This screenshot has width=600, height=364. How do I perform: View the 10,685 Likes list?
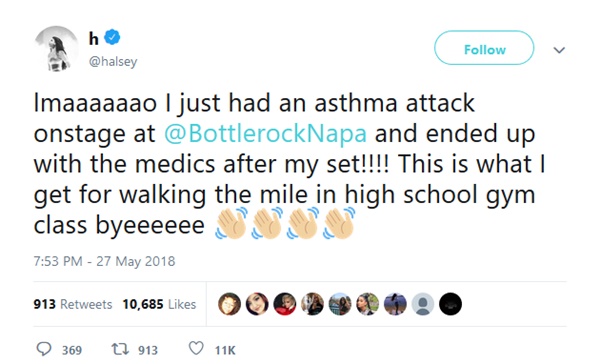tap(159, 304)
